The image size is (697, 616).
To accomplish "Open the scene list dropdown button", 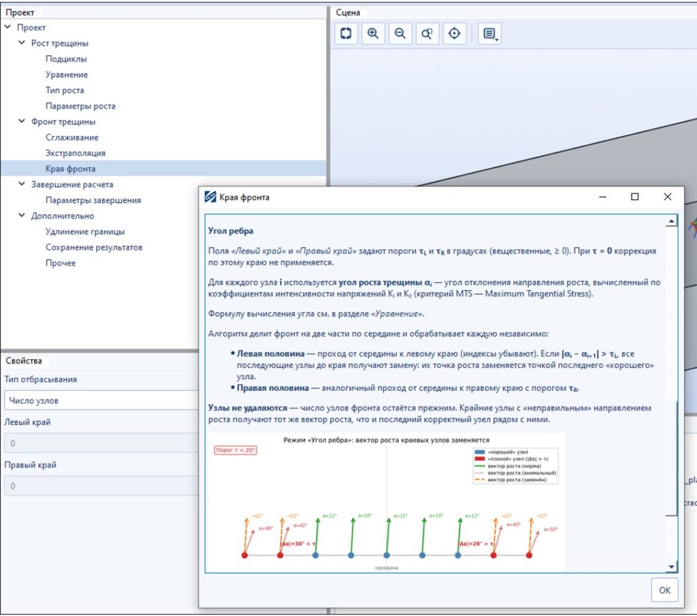I will pyautogui.click(x=489, y=33).
